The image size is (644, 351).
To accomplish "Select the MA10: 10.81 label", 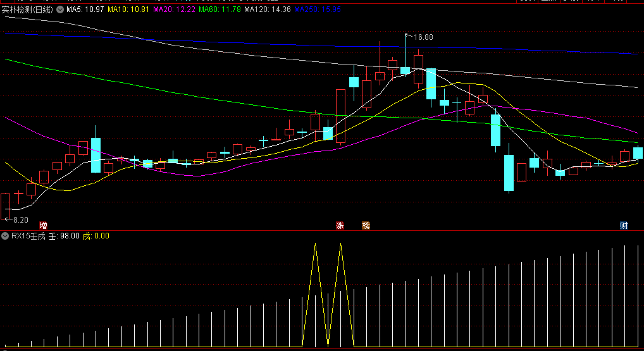I will [128, 9].
